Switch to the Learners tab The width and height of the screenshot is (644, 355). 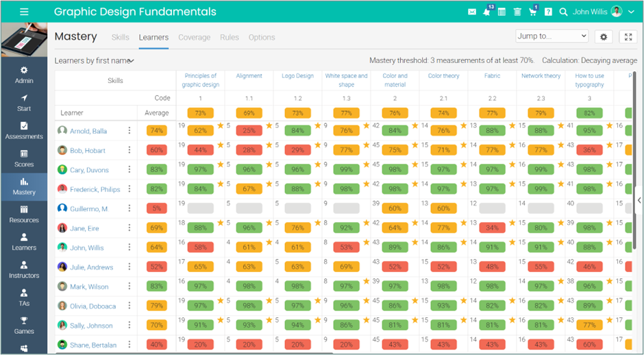pos(153,38)
